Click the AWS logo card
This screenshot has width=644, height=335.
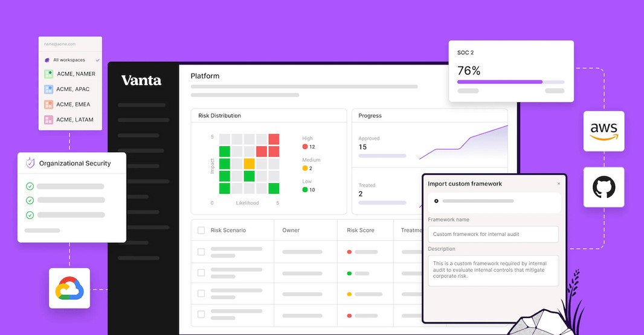[x=604, y=131]
